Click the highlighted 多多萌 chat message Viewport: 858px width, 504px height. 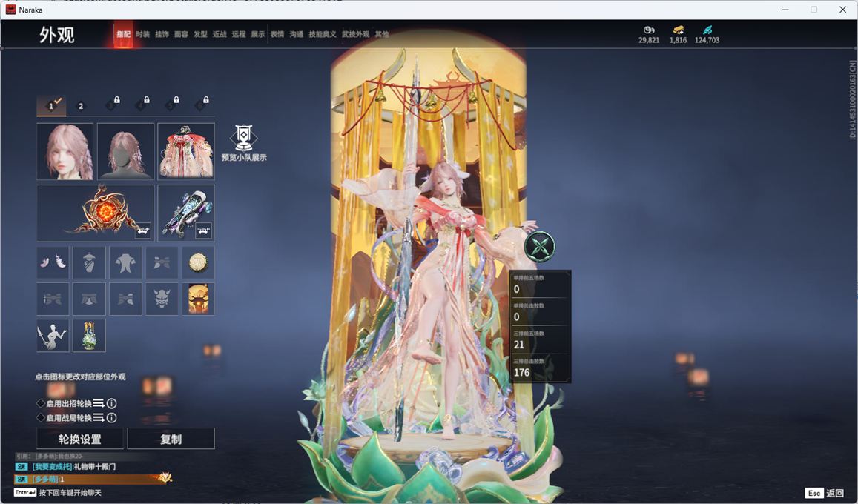point(93,479)
